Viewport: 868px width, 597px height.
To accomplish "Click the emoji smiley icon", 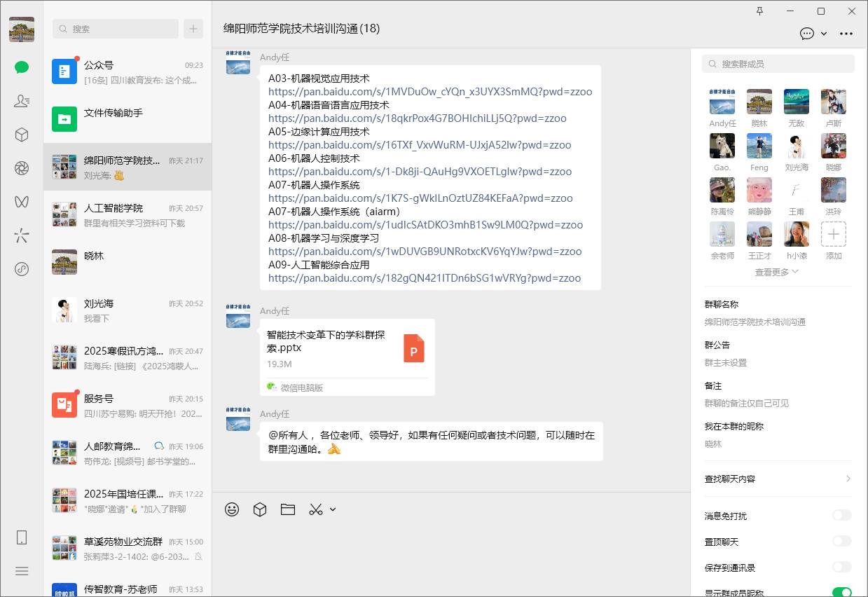I will 232,509.
